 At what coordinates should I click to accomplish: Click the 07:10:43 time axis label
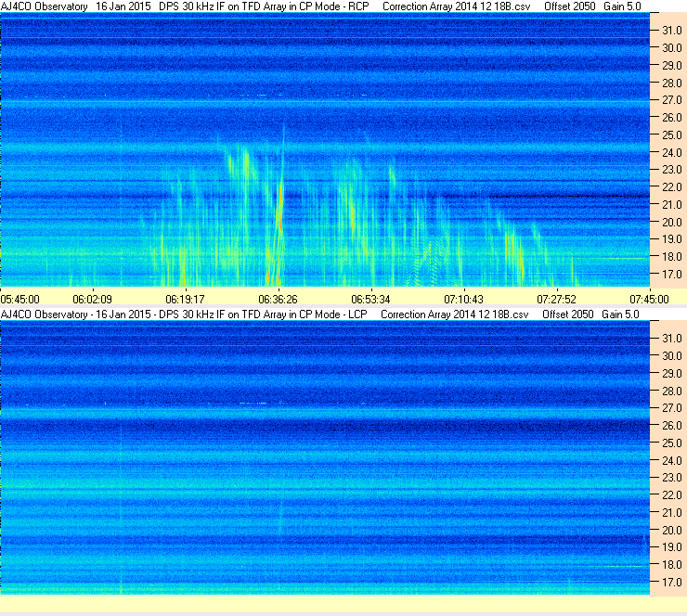click(463, 300)
